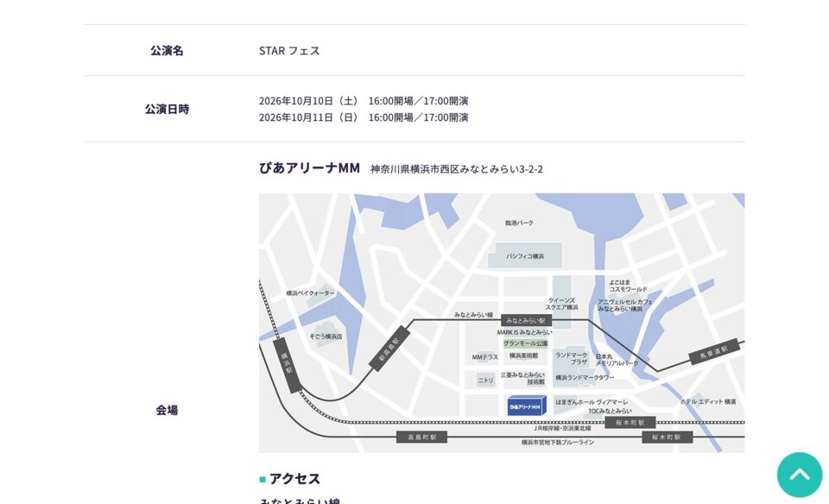Click the 2026年10月10日（土） date line
The image size is (829, 504).
click(x=364, y=100)
